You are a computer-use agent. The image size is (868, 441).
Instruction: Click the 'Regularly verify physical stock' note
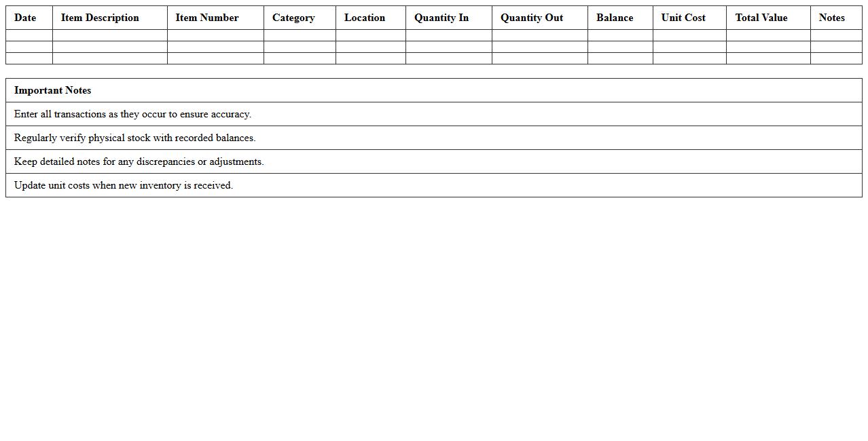(134, 138)
